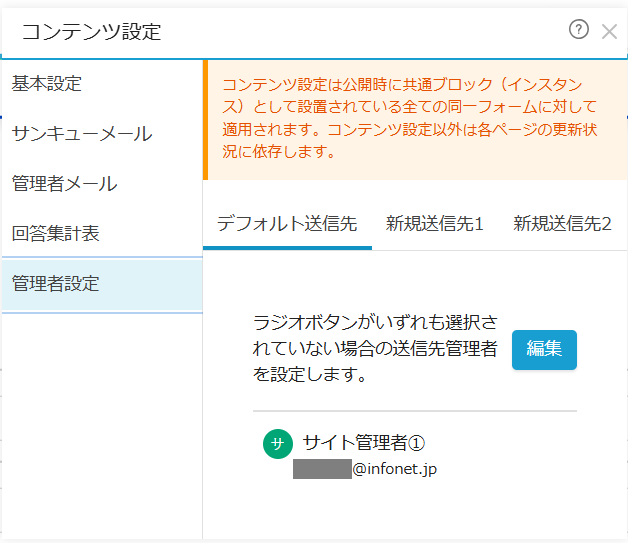Open the 新規送信先2 tab
Viewport: 628px width, 543px height.
(562, 223)
